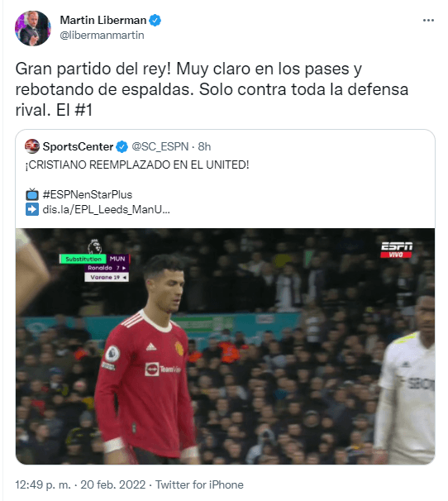The width and height of the screenshot is (448, 501).
Task: Click the Twitter for iPhone source link
Action: 199,484
